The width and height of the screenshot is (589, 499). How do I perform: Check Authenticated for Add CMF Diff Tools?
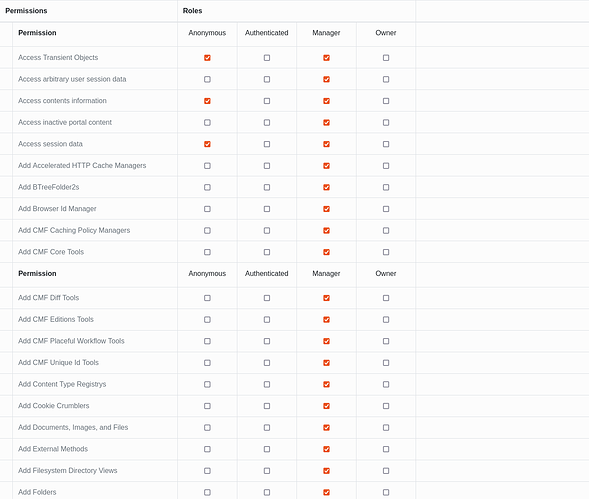pos(267,298)
